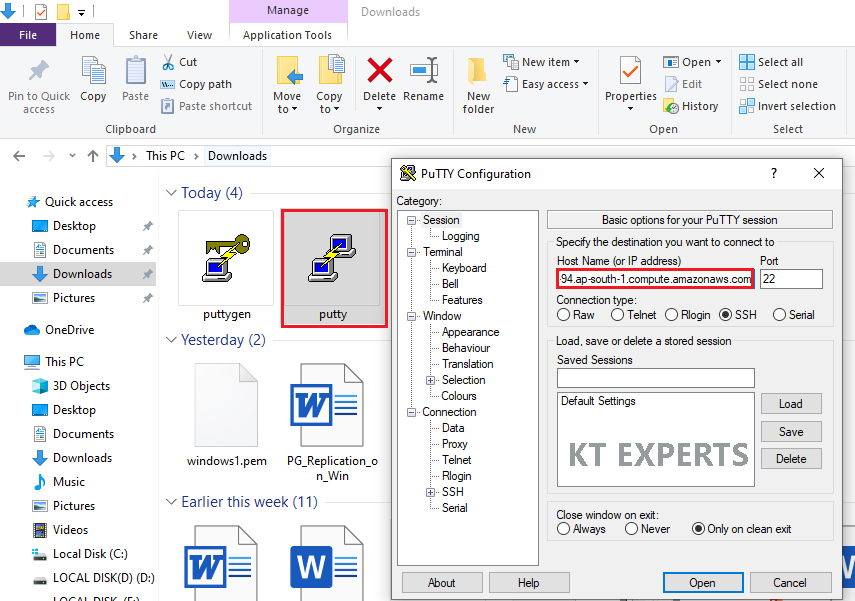Click the Rename icon in Organize group
Viewport: 855px width, 601px height.
click(424, 71)
